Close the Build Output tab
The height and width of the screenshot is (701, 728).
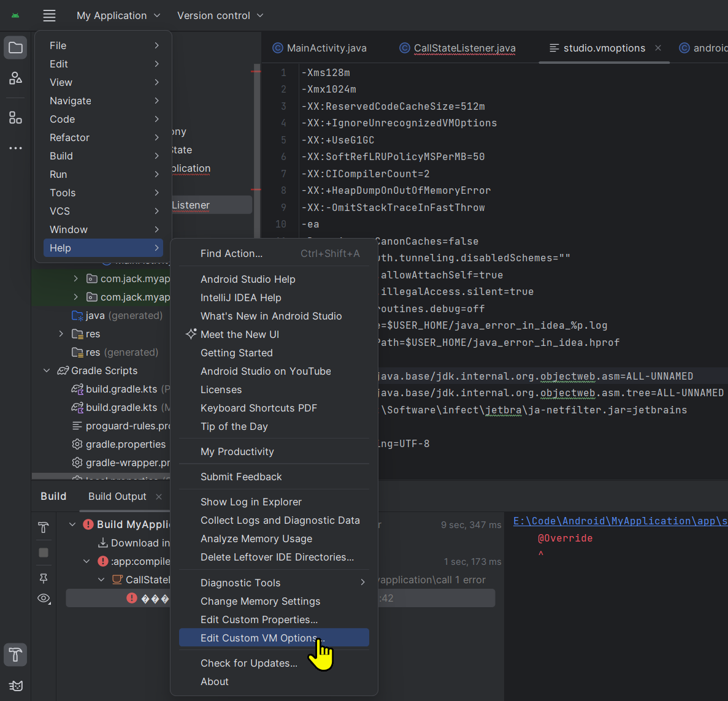coord(159,497)
